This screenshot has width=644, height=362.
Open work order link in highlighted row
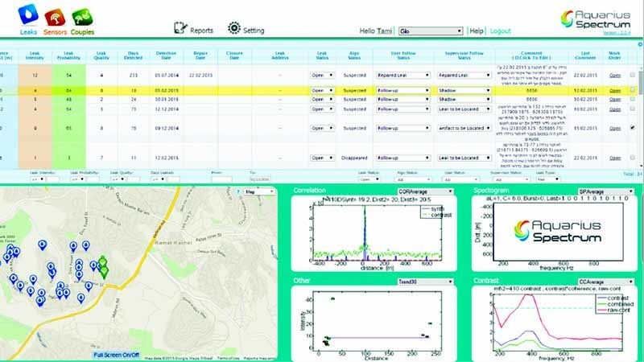[x=615, y=91]
